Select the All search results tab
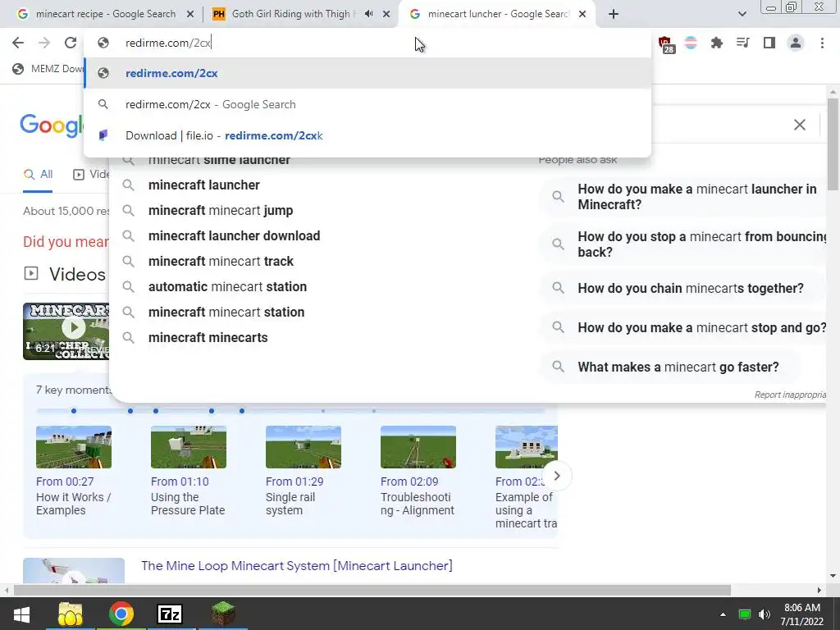 (x=38, y=175)
